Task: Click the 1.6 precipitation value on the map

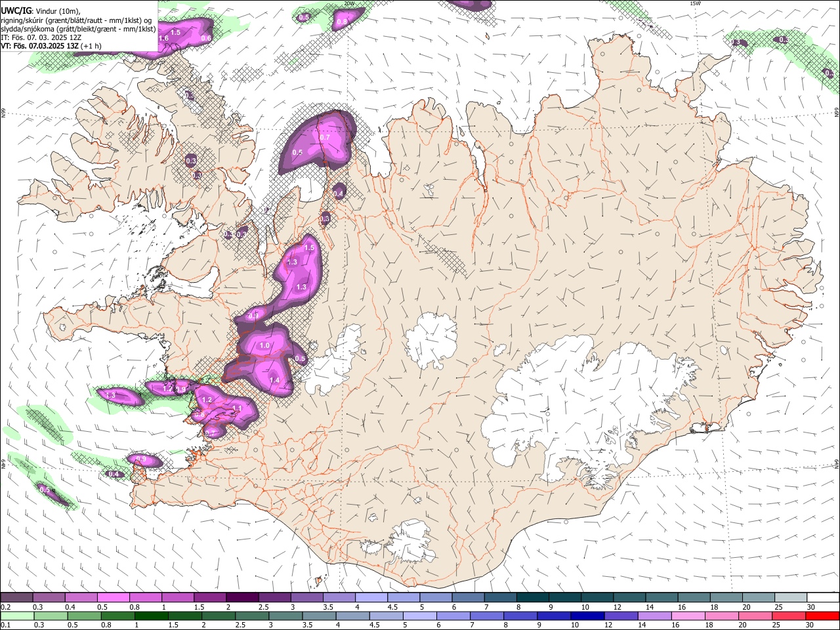Action: tap(164, 39)
